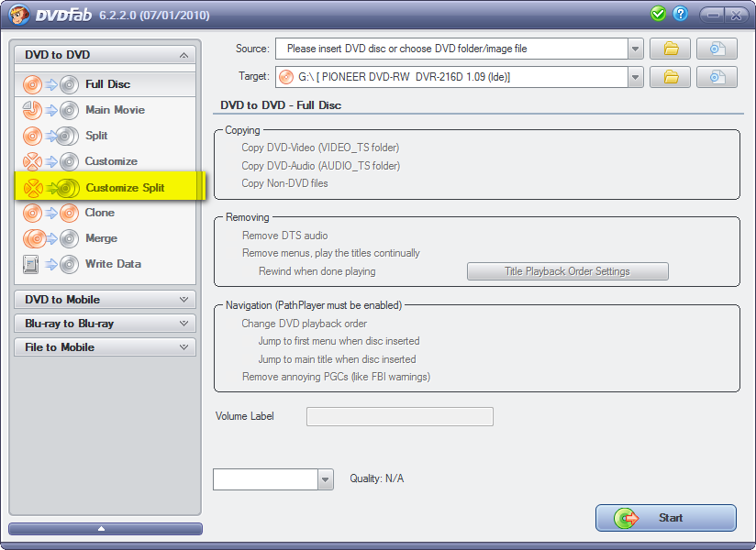Viewport: 756px width, 550px height.
Task: Click the DVDFab mascot logo icon
Action: pos(19,15)
